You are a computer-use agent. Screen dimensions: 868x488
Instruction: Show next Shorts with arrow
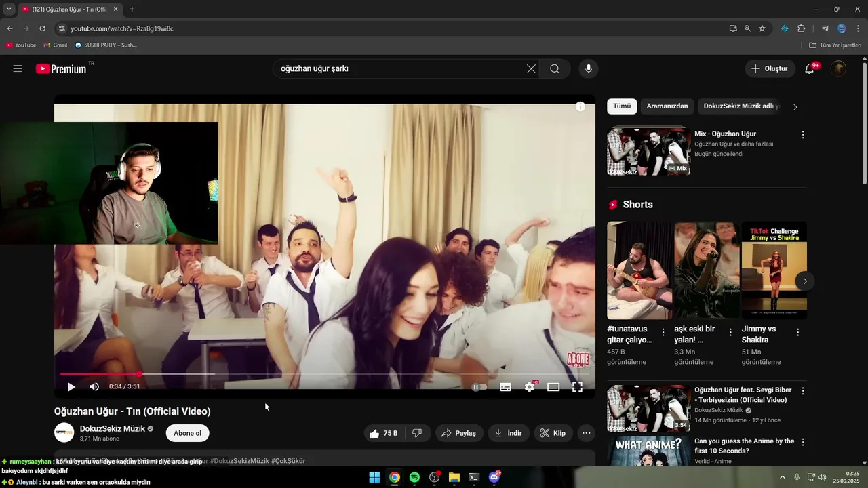click(805, 281)
